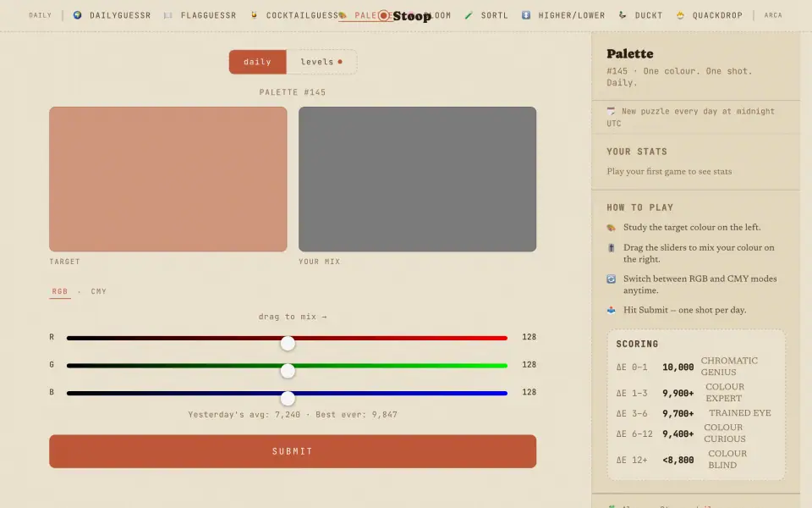Click the R slider handle
Screen dimensions: 812x508
(288, 343)
